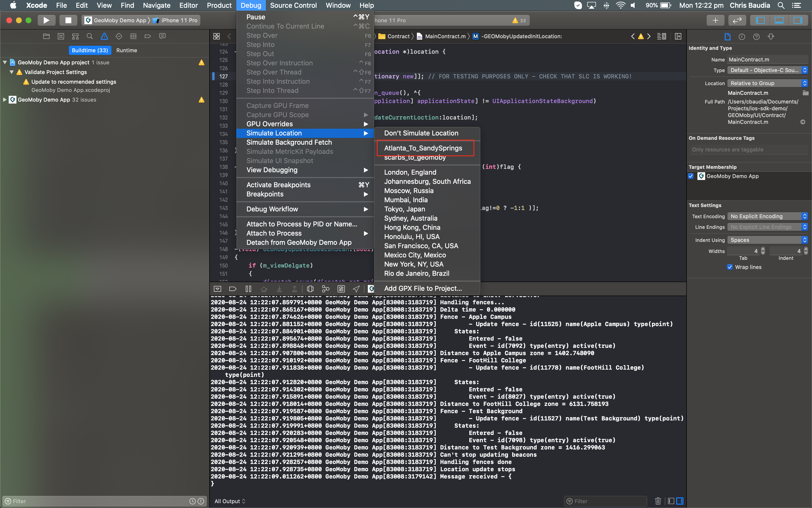
Task: Open editor options lines icon
Action: point(662,36)
